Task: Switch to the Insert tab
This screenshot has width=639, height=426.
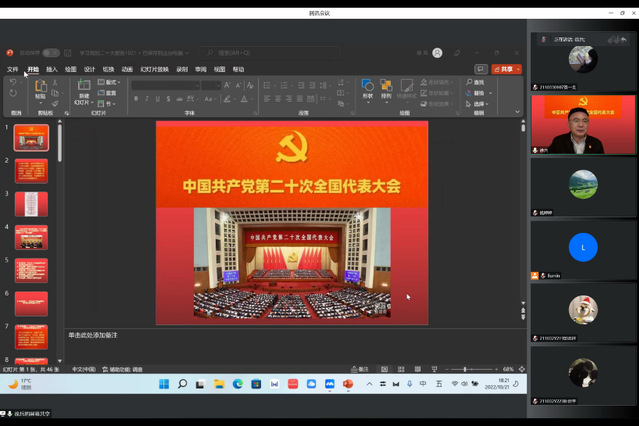Action: [52, 69]
